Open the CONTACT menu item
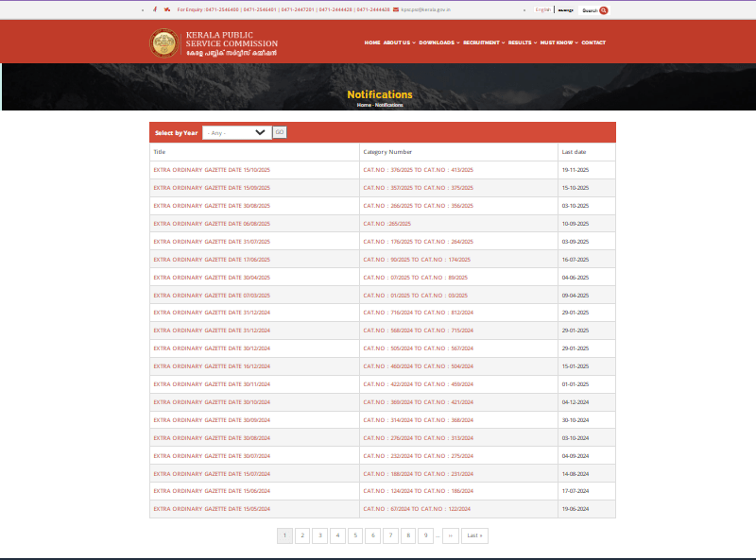The height and width of the screenshot is (560, 756). pos(593,42)
